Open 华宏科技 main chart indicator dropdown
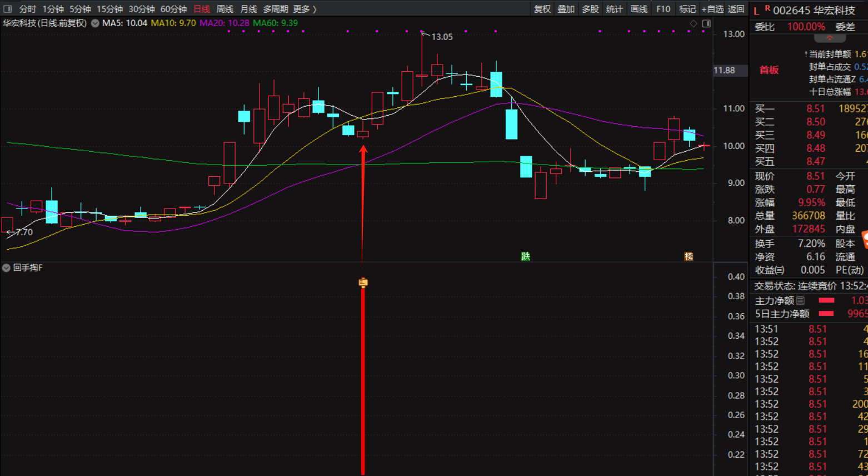868x476 pixels. (x=95, y=23)
